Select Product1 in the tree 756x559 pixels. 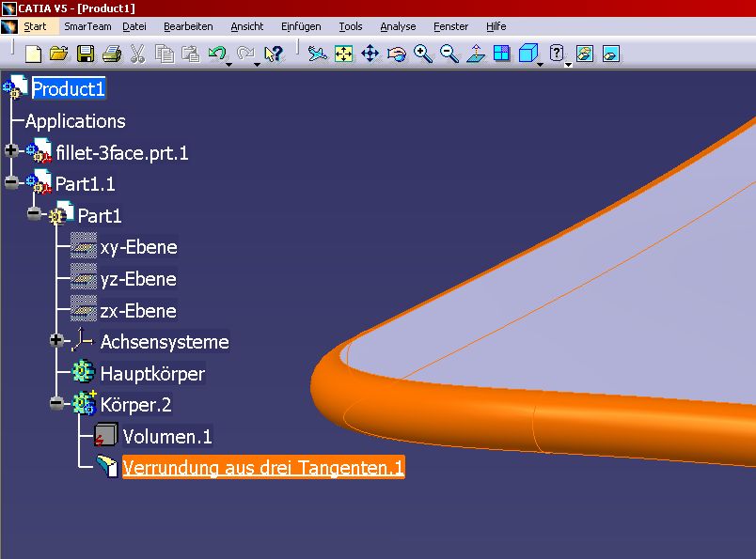[69, 88]
